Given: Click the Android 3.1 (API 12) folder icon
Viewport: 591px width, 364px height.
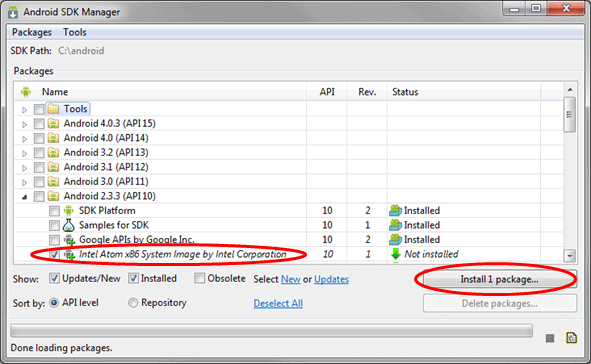Looking at the screenshot, I should (53, 167).
